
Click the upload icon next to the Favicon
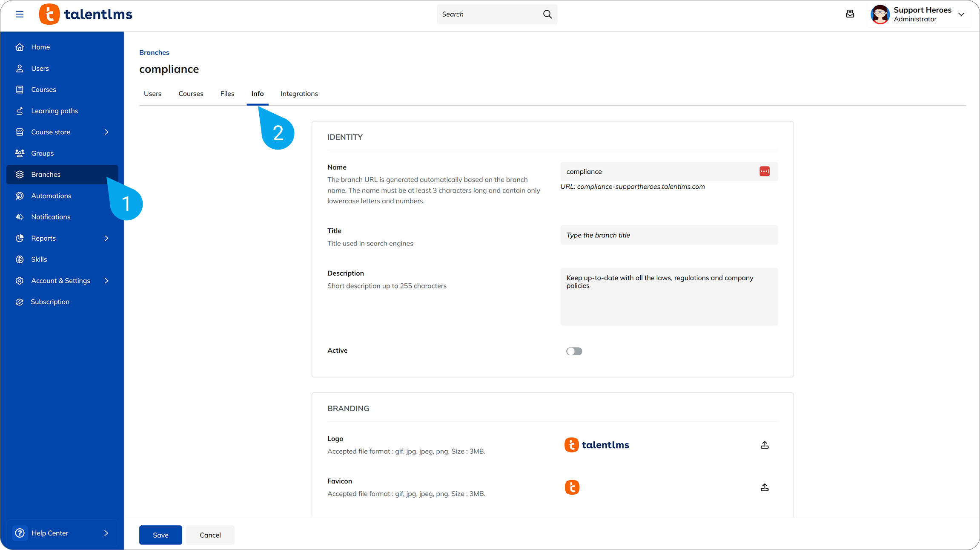[764, 487]
